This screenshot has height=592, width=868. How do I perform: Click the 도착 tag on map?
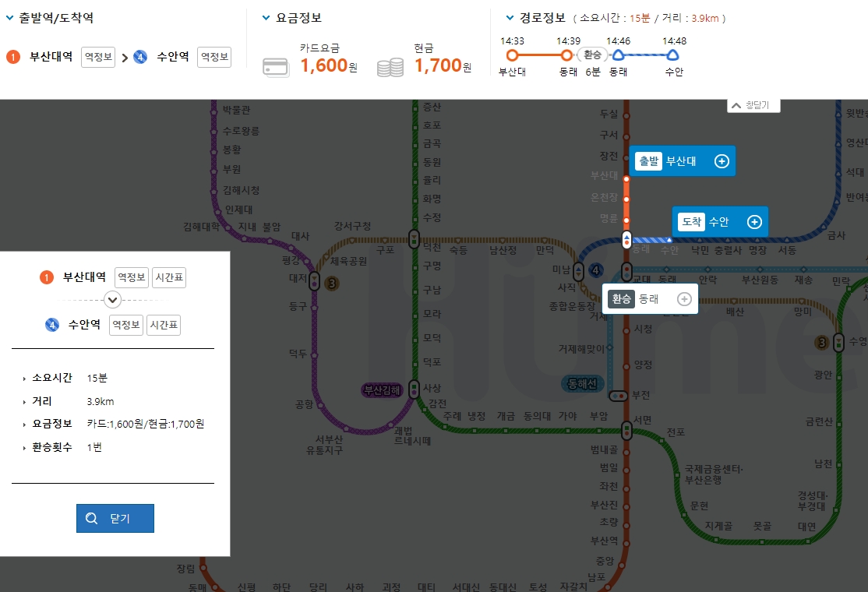click(x=691, y=222)
